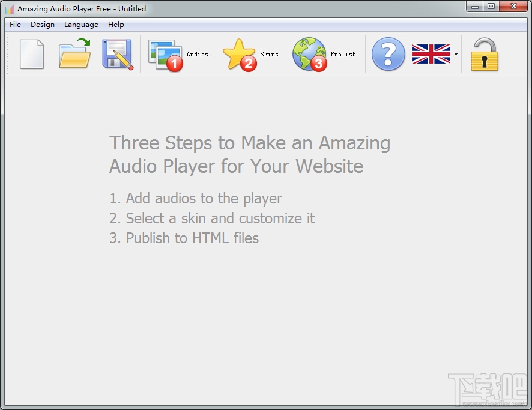Open an existing project via folder icon
Image resolution: width=532 pixels, height=410 pixels.
tap(75, 53)
